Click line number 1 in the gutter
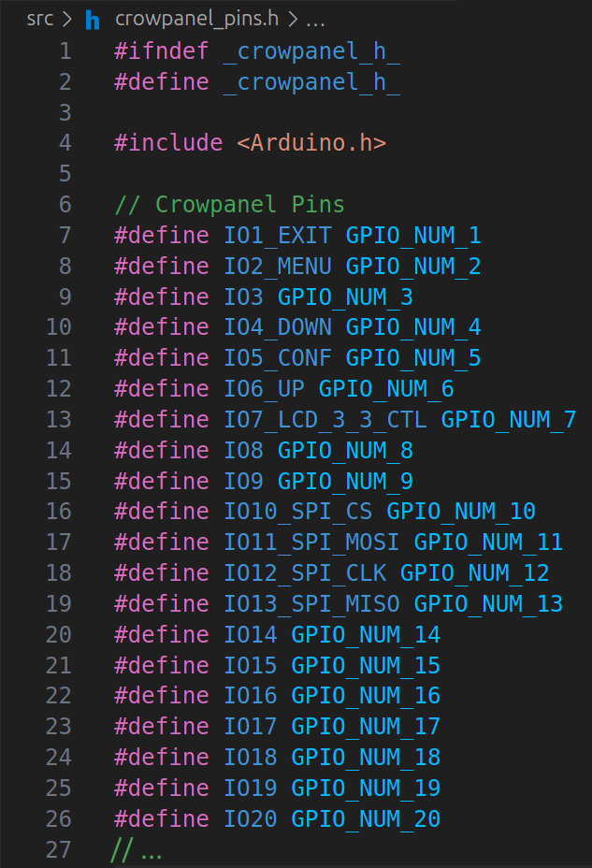This screenshot has height=868, width=592. [65, 51]
